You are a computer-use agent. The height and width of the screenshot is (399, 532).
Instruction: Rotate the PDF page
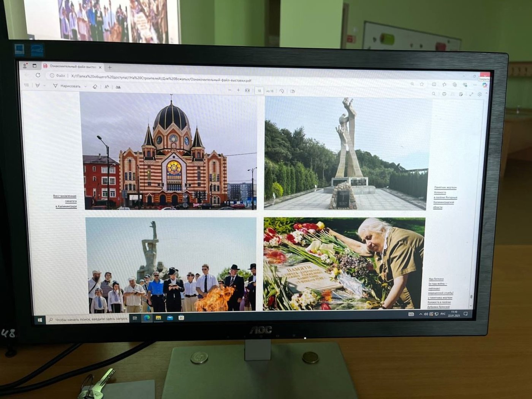pyautogui.click(x=282, y=91)
